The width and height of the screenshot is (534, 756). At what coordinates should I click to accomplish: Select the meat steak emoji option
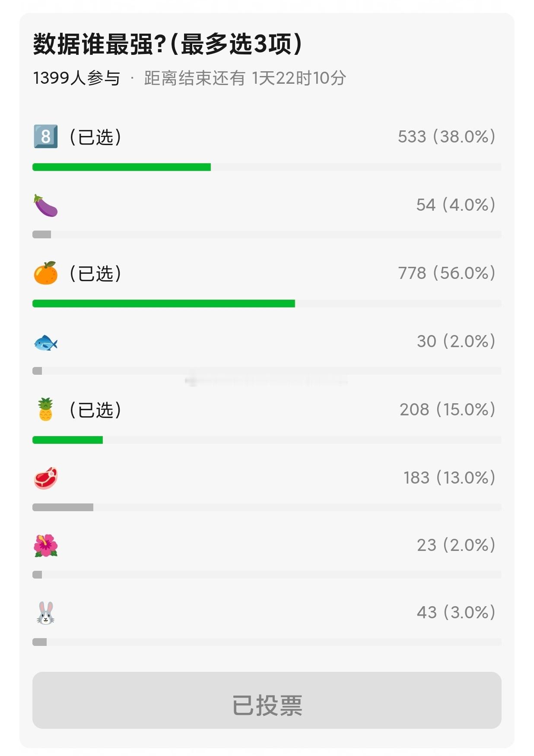45,478
